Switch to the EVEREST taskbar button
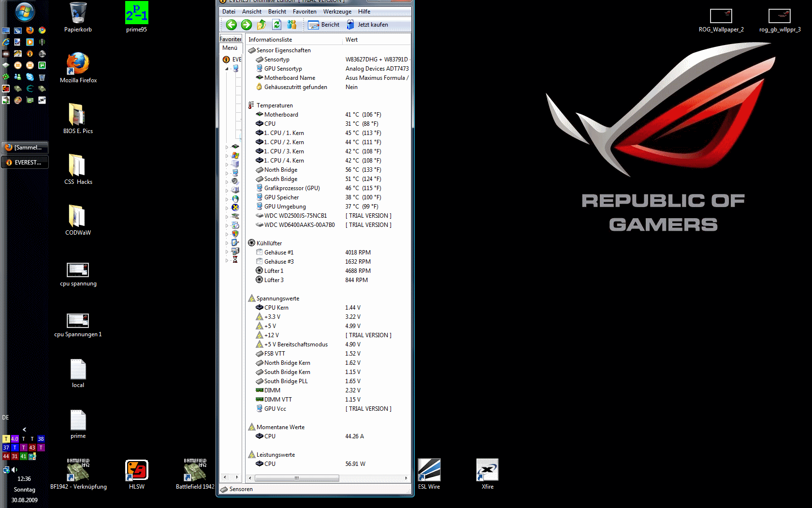812x508 pixels. 25,162
